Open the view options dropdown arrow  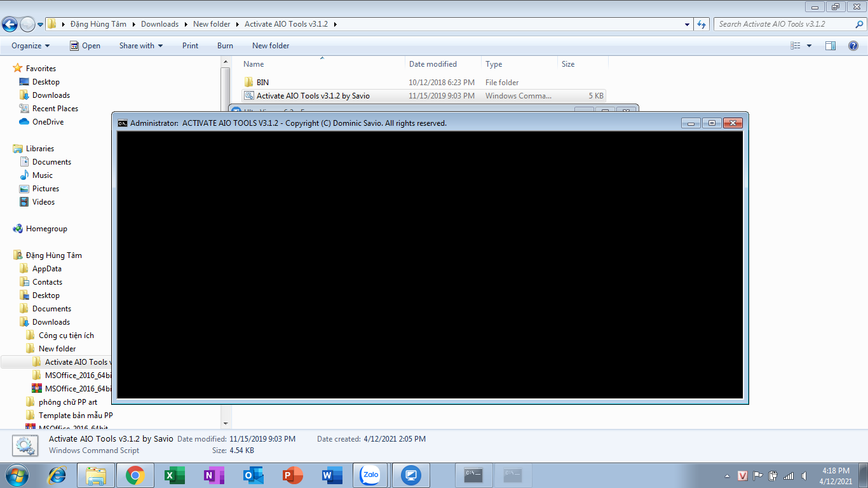[809, 46]
